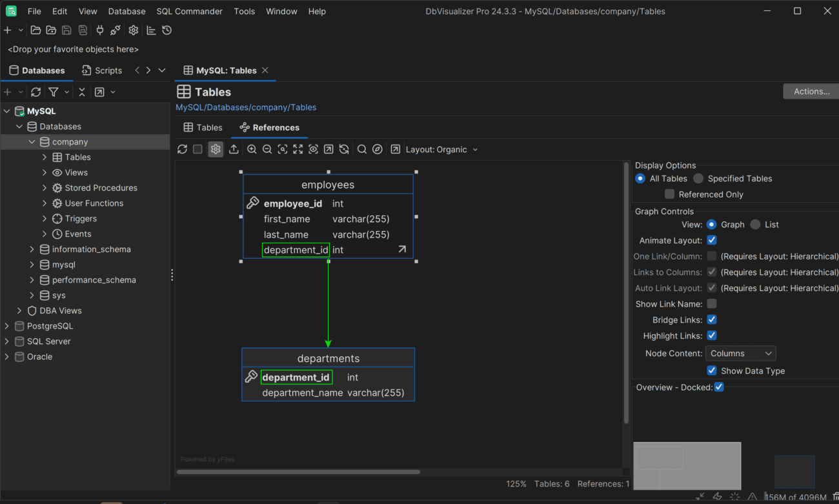Viewport: 839px width, 504px height.
Task: Click the Actions... button
Action: click(811, 92)
